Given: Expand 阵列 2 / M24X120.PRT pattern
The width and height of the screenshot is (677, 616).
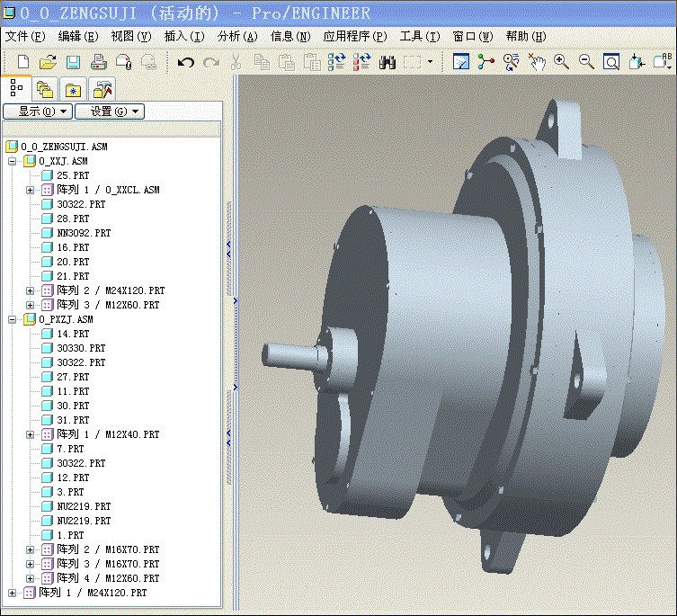Looking at the screenshot, I should coord(30,290).
